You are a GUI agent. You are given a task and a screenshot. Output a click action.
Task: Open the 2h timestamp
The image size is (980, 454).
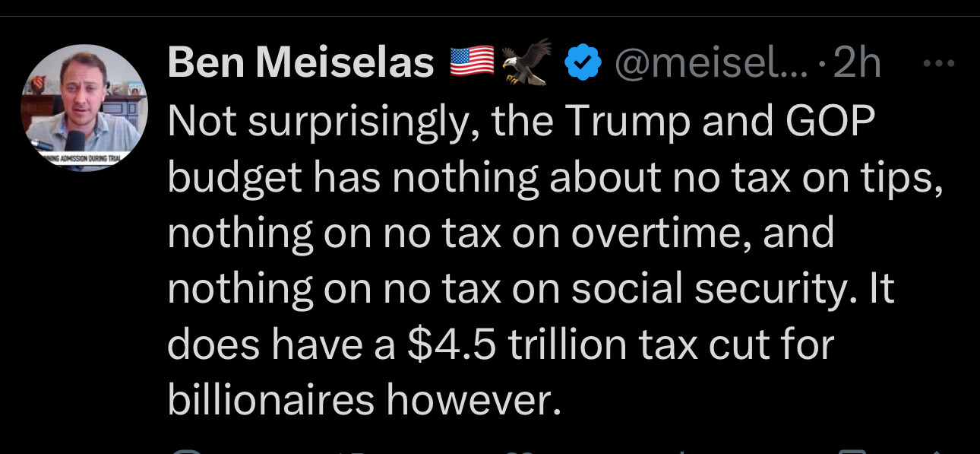(857, 64)
